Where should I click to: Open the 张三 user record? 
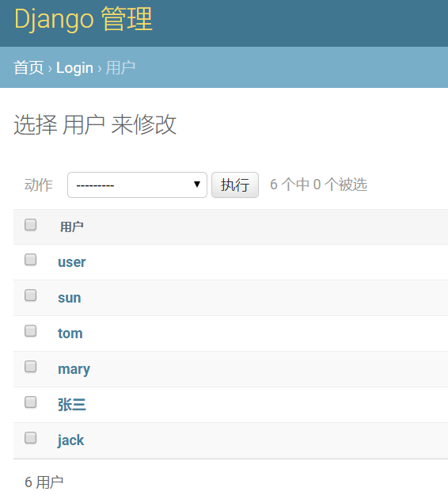pyautogui.click(x=72, y=405)
